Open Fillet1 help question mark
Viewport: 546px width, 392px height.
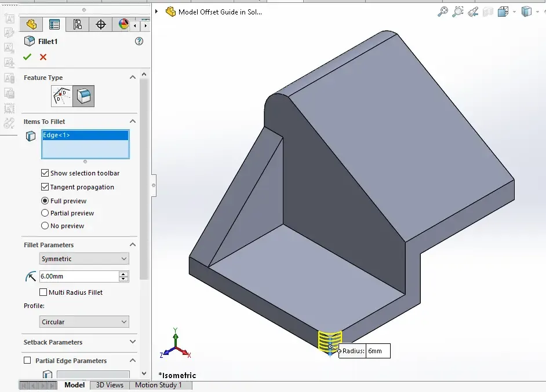(x=139, y=41)
